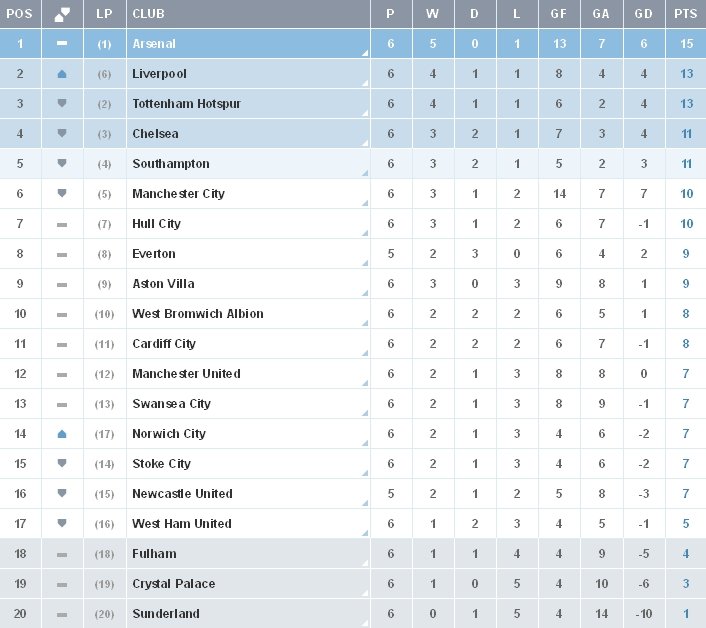Click Stoke City's down-movement arrow
Image resolution: width=706 pixels, height=628 pixels.
[62, 464]
